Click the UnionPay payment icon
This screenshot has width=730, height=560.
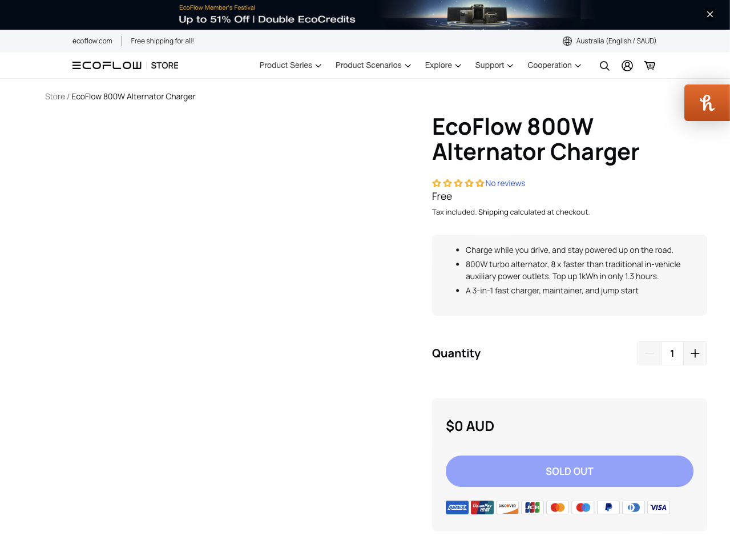point(482,507)
